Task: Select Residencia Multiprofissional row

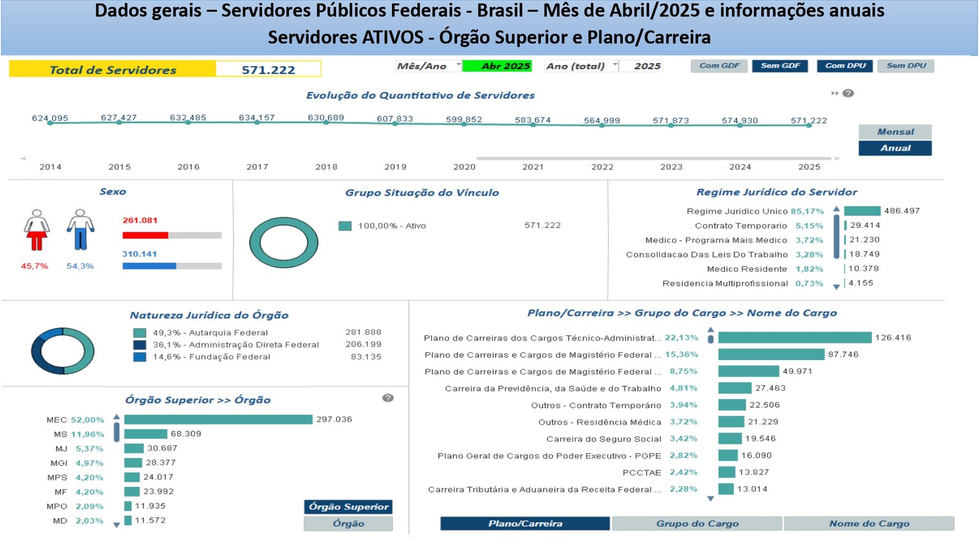Action: 768,283
